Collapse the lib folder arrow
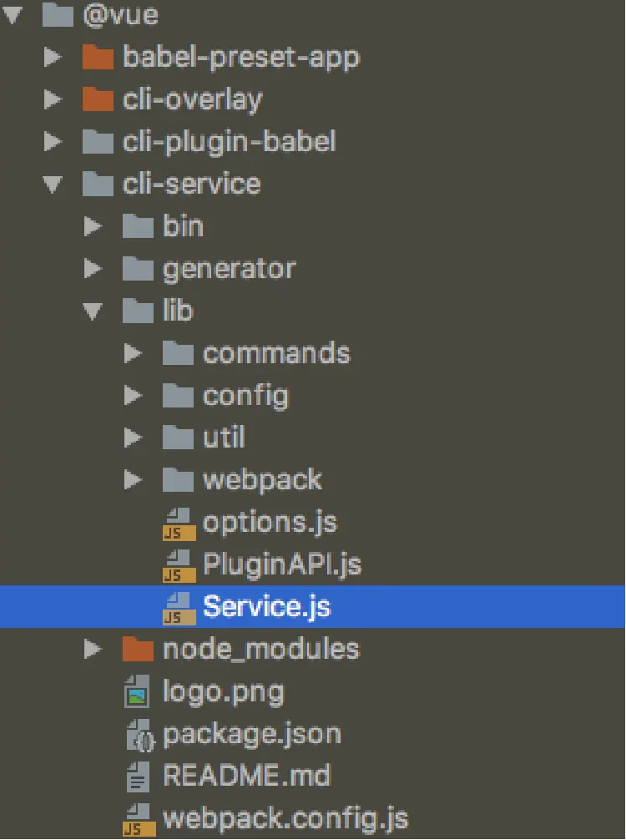The height and width of the screenshot is (840, 626). coord(93,311)
